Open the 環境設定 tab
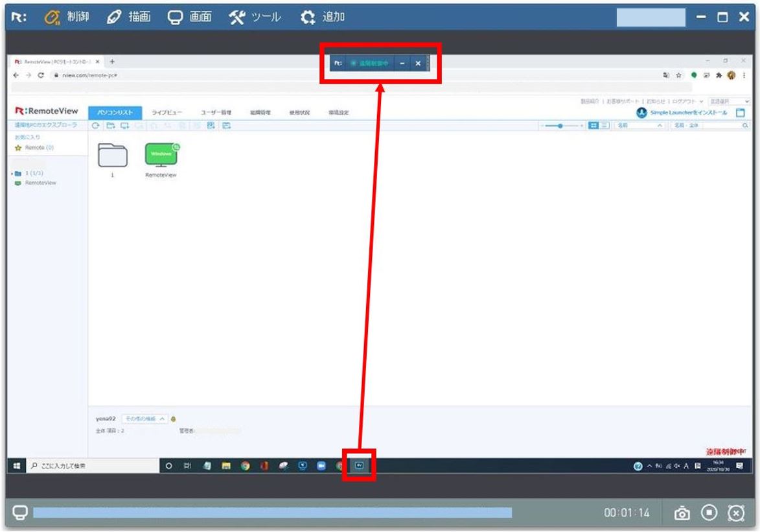This screenshot has width=760, height=532. (x=339, y=113)
